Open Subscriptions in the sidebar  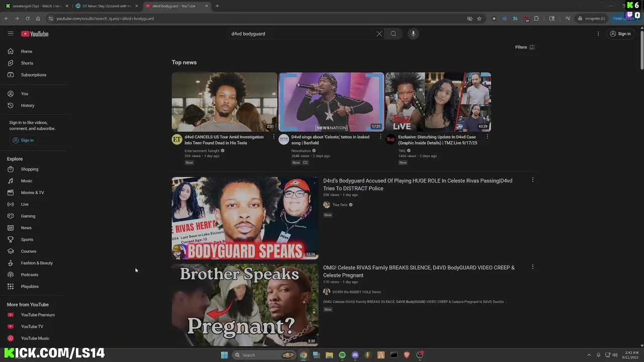point(34,75)
